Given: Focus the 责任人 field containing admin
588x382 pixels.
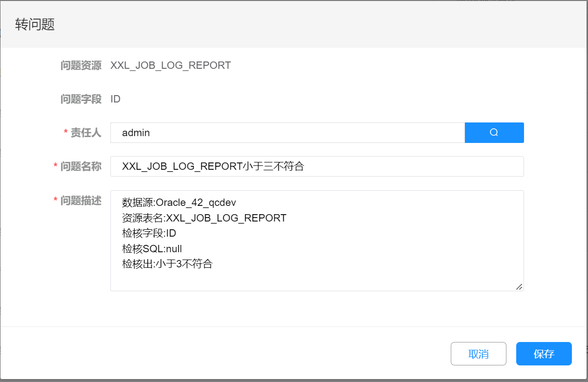Looking at the screenshot, I should click(x=287, y=133).
